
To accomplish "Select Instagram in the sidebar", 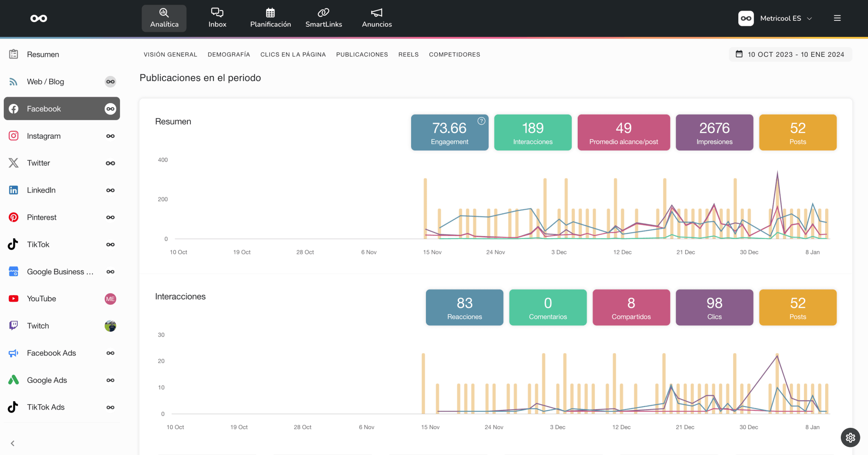I will (44, 136).
